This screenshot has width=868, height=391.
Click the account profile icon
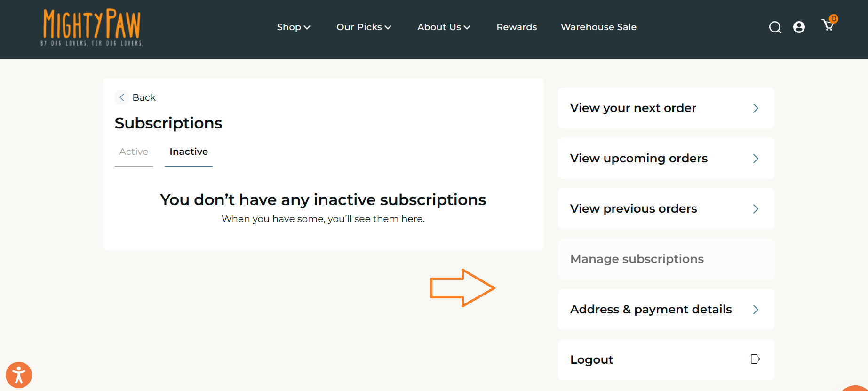tap(799, 27)
